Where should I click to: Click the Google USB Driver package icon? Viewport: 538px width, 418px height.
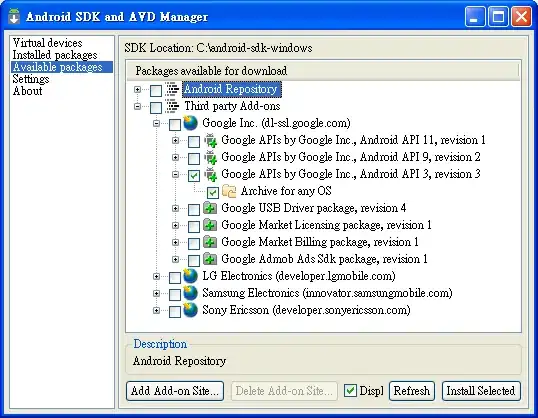210,208
